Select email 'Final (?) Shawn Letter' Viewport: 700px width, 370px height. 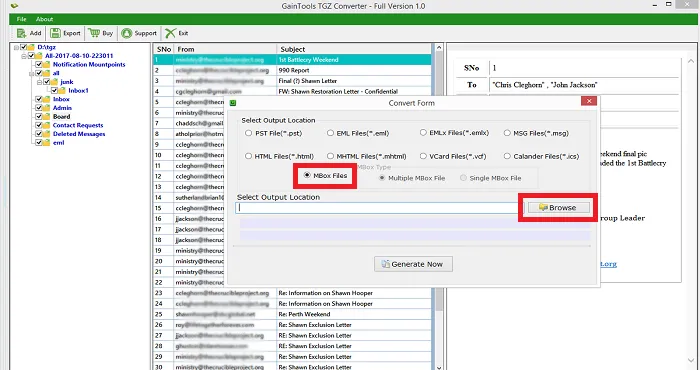[x=292, y=81]
